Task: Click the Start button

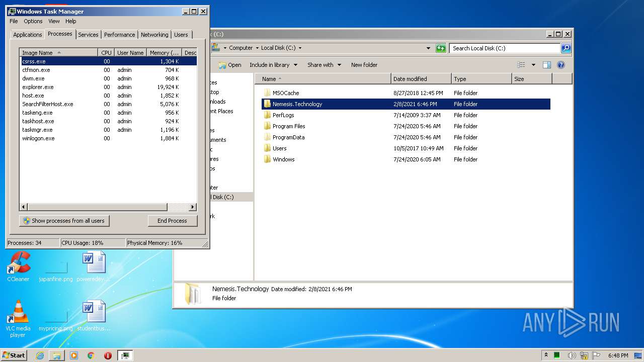Action: pos(14,355)
